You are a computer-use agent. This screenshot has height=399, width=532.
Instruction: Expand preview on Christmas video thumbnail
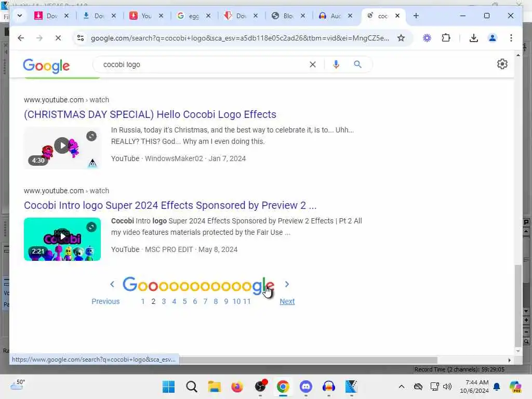tap(91, 136)
